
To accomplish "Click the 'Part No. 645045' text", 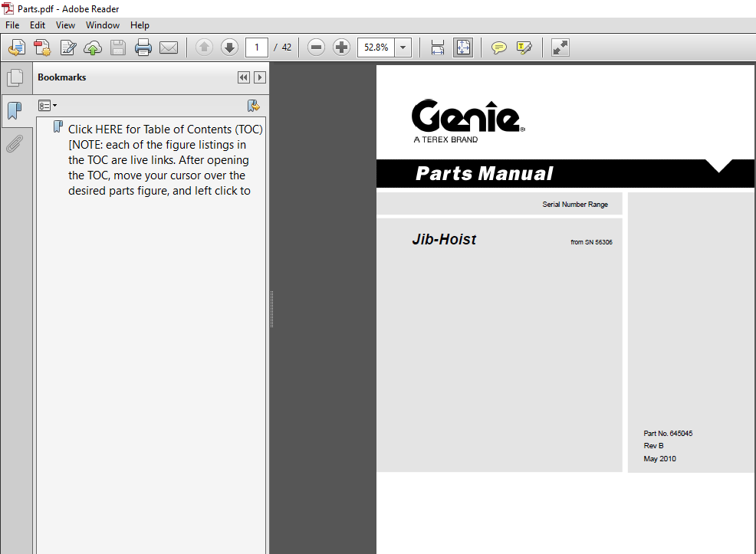I will tap(668, 434).
